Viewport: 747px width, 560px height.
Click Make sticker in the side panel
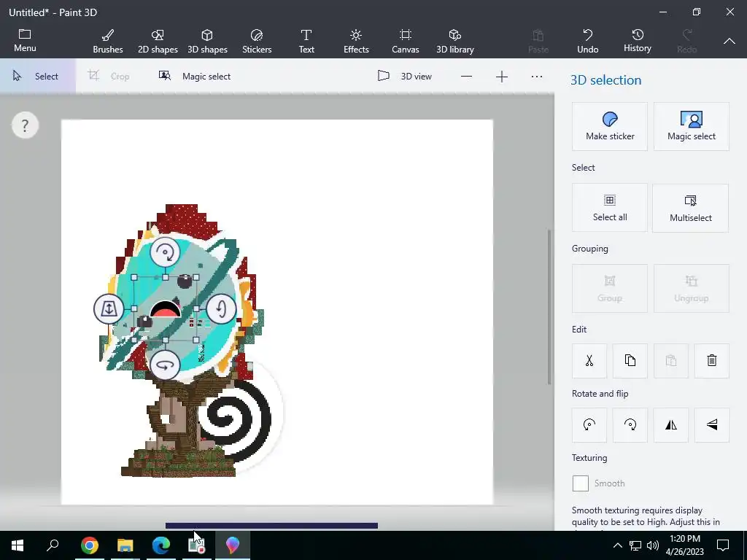[x=610, y=127]
